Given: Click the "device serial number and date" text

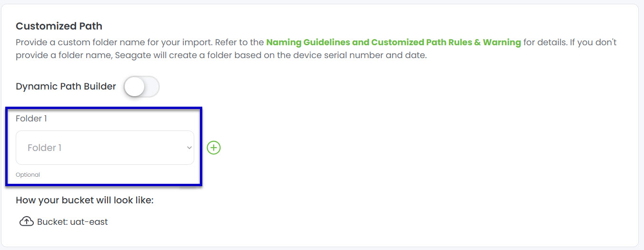Looking at the screenshot, I should pyautogui.click(x=359, y=55).
